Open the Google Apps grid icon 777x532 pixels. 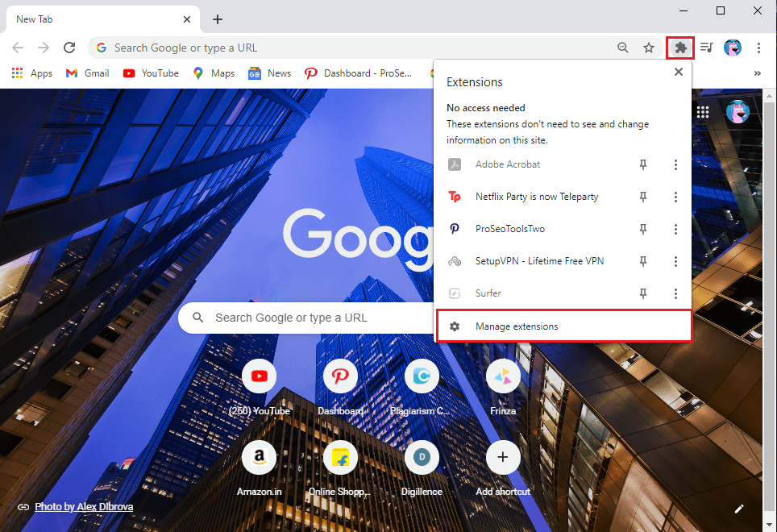(702, 112)
